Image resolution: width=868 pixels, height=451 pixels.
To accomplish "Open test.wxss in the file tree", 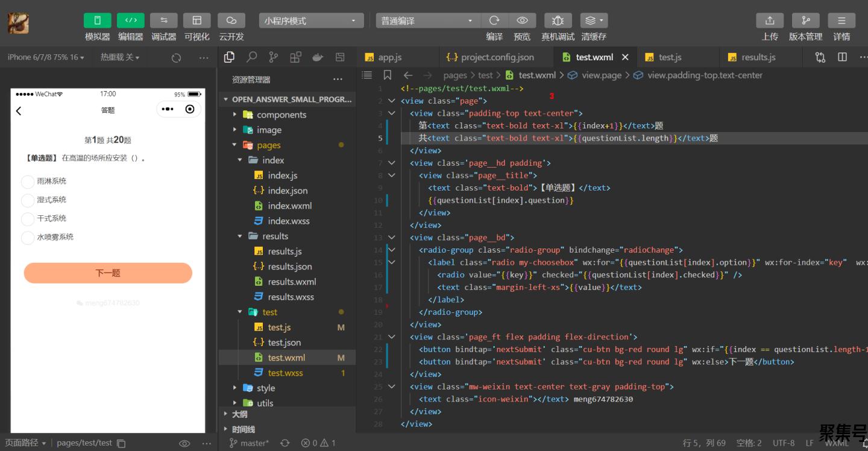I will [287, 373].
